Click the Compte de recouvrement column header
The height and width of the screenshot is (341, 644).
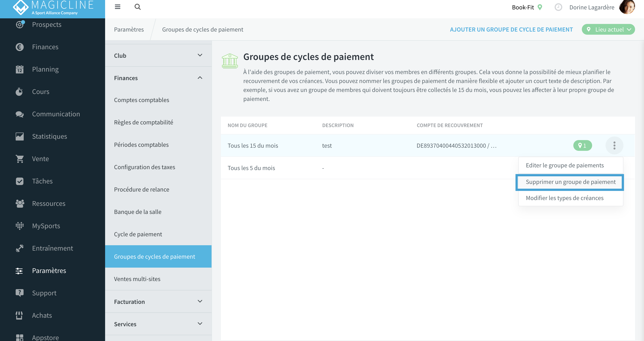click(450, 125)
